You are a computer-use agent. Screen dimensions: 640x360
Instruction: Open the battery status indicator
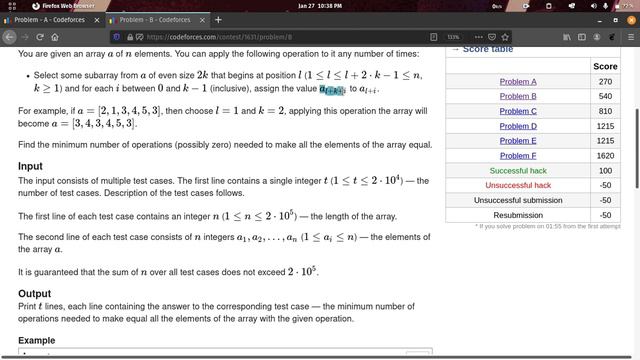click(x=623, y=6)
